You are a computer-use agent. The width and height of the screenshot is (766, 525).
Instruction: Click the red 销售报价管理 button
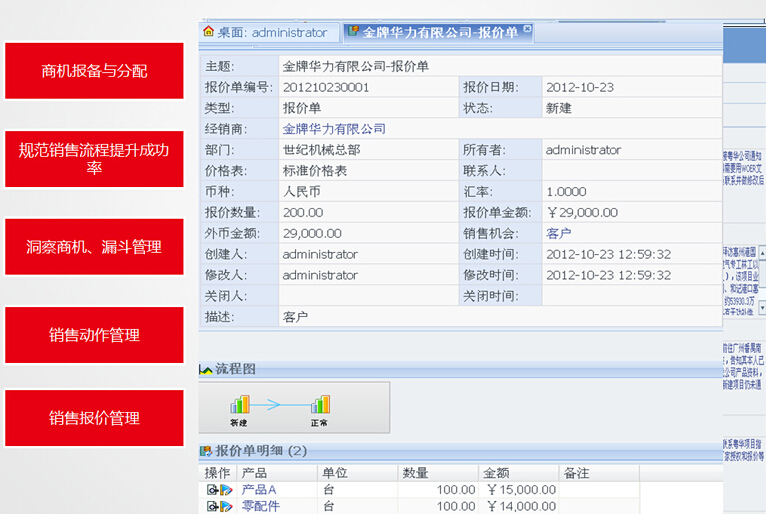94,418
